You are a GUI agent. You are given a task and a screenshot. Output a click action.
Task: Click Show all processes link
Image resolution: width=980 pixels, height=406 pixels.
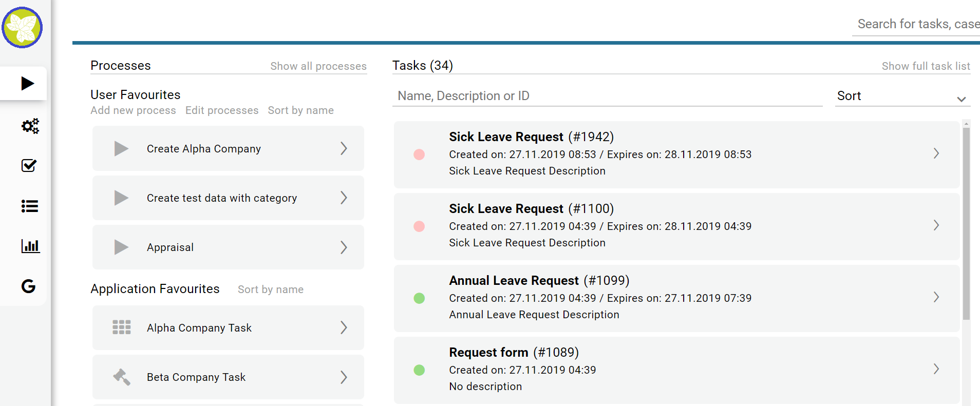[318, 66]
